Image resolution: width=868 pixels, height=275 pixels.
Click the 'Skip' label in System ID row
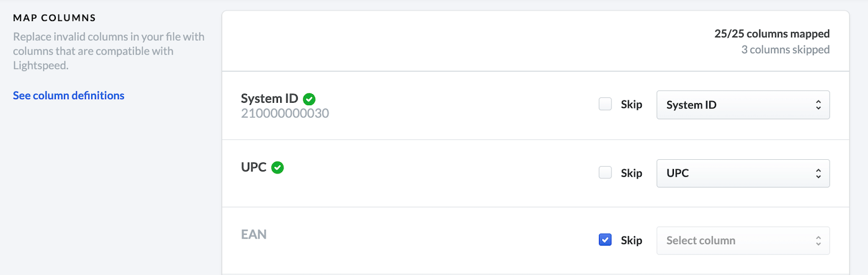pyautogui.click(x=631, y=105)
